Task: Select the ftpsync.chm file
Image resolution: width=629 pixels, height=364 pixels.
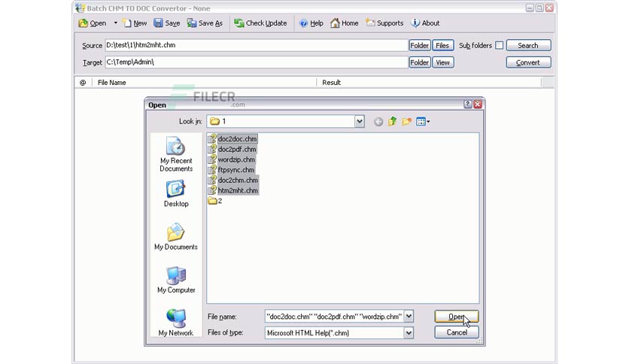Action: pos(232,170)
